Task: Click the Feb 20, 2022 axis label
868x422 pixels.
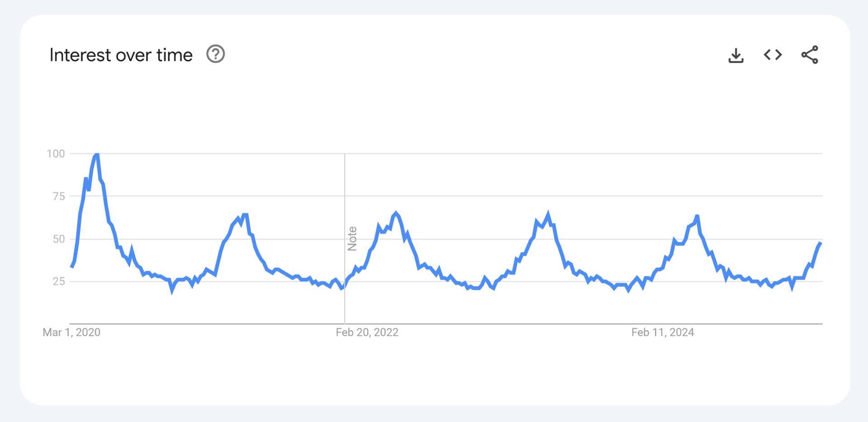Action: (x=367, y=332)
